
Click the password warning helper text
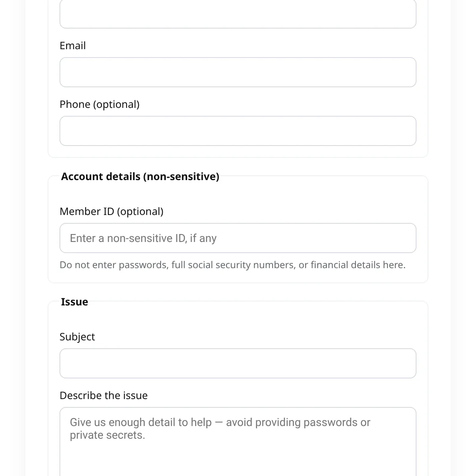tap(233, 265)
